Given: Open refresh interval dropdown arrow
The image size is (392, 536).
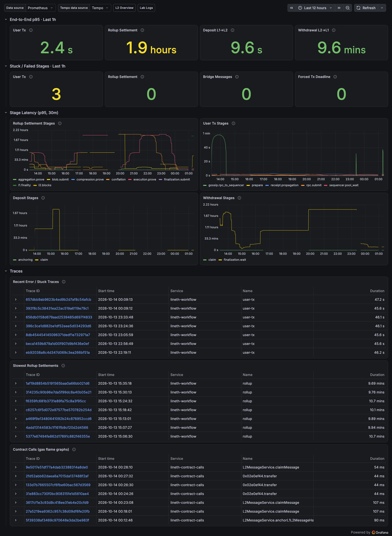Looking at the screenshot, I should (382, 8).
